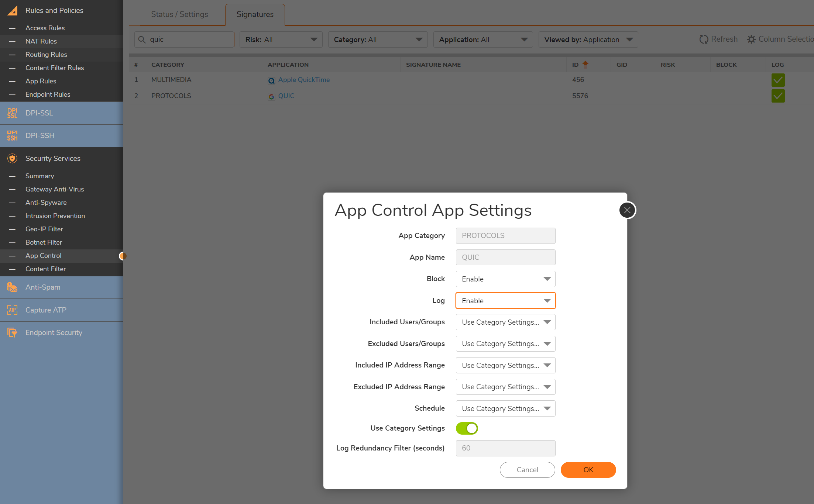Sort by the ID column arrow

tap(585, 65)
